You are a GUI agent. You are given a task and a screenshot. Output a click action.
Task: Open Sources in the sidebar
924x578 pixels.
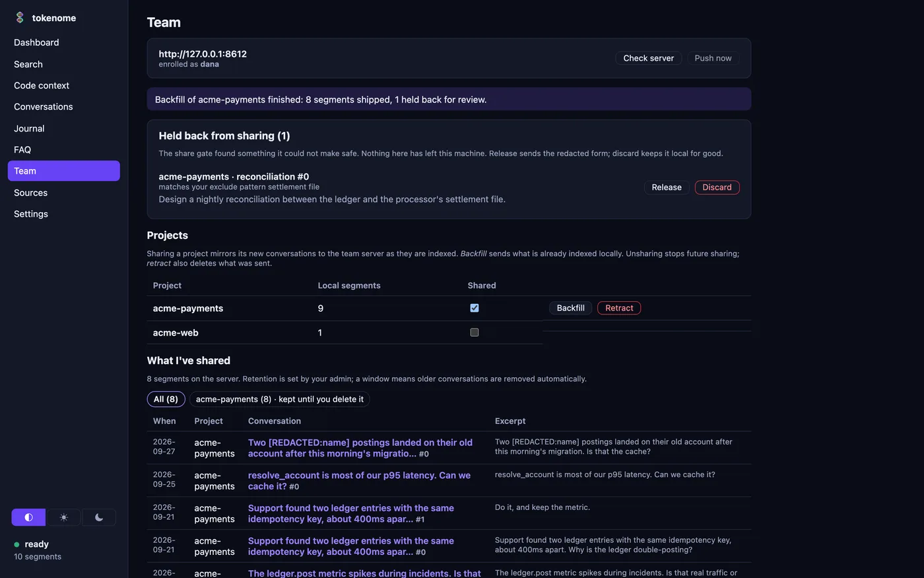[63, 192]
